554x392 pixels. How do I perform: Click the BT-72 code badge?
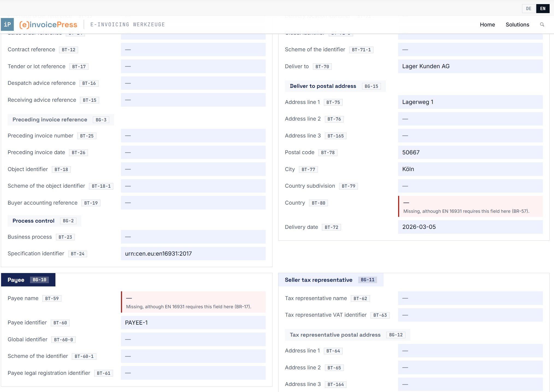pyautogui.click(x=331, y=227)
